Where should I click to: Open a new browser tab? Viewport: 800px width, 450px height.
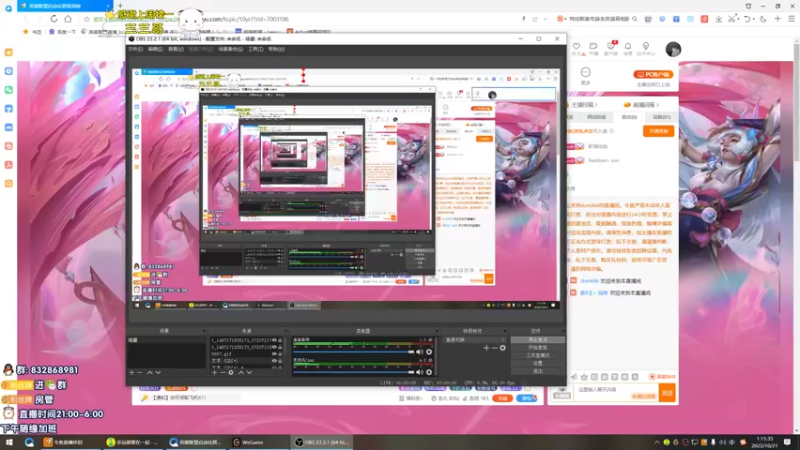point(120,6)
